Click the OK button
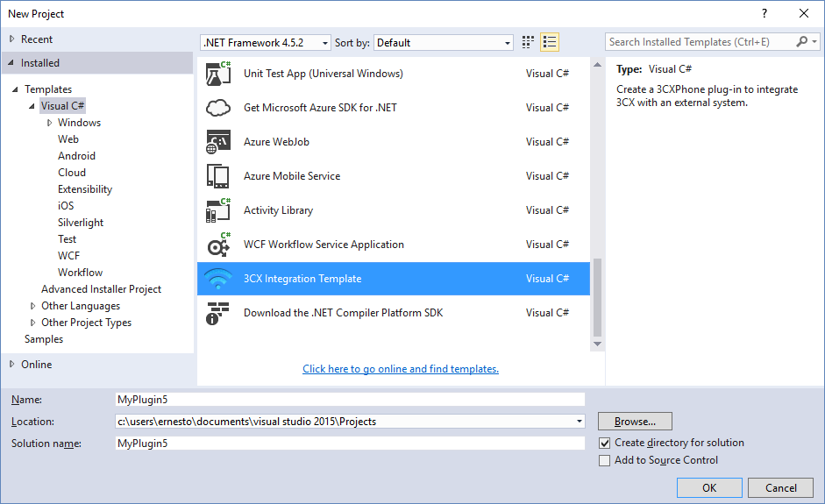 (x=709, y=487)
